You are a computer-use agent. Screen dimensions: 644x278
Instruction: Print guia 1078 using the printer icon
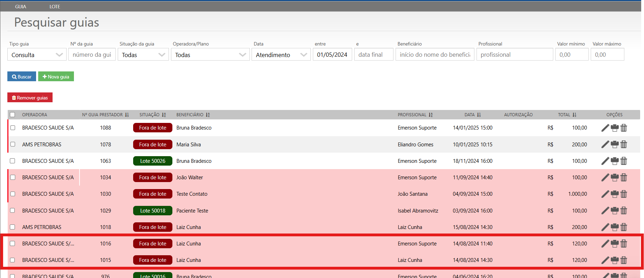(x=615, y=144)
